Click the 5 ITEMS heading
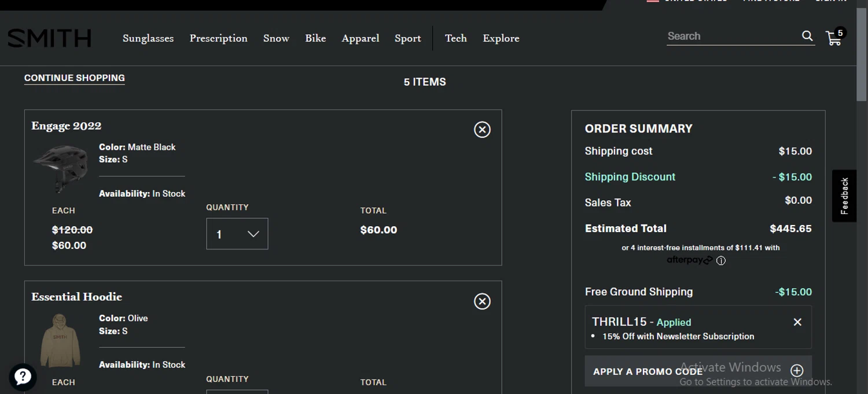The width and height of the screenshot is (868, 394). click(x=425, y=82)
